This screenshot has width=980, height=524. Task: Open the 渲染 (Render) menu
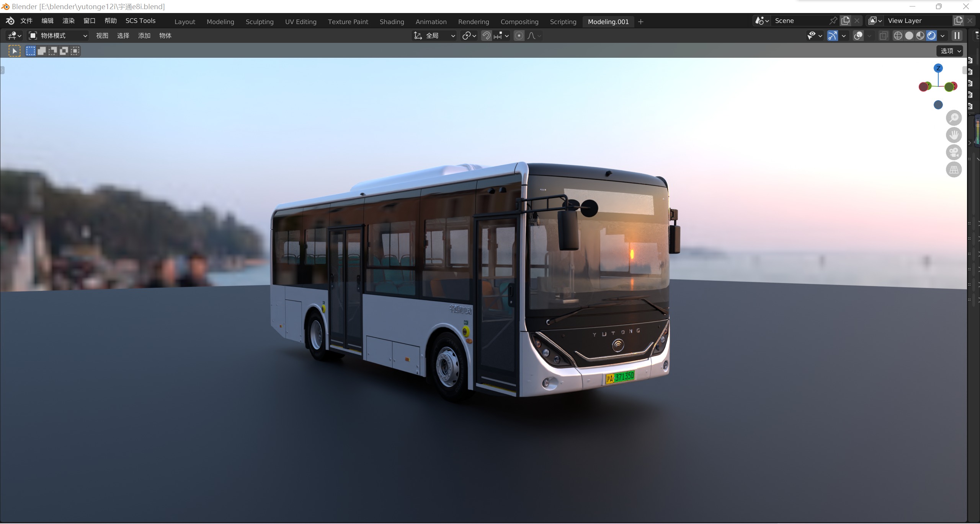tap(69, 21)
